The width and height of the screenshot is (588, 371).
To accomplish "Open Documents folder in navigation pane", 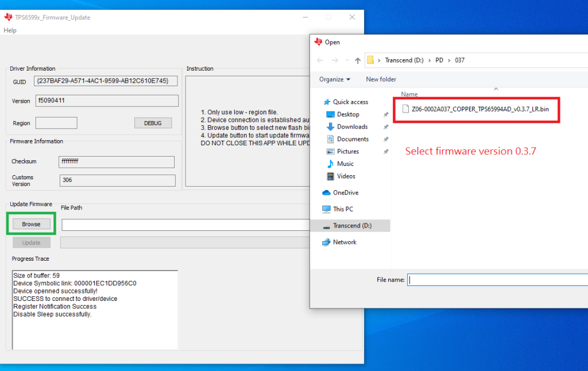I will point(353,139).
